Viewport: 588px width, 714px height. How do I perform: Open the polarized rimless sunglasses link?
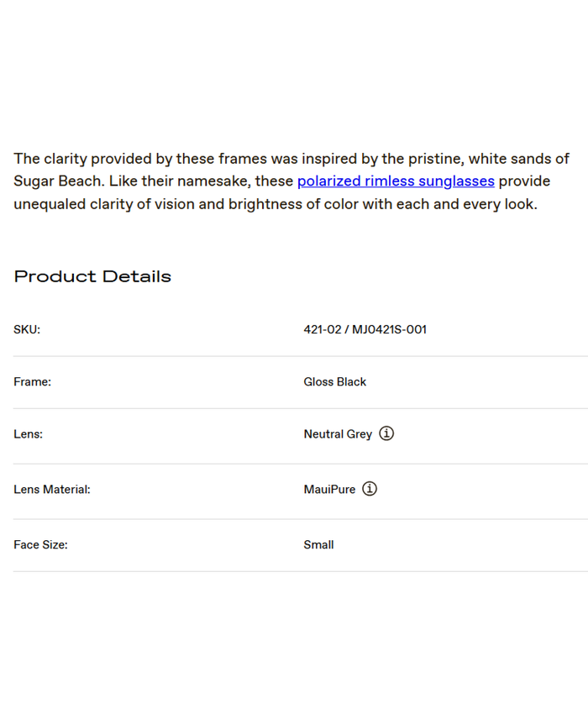[396, 181]
